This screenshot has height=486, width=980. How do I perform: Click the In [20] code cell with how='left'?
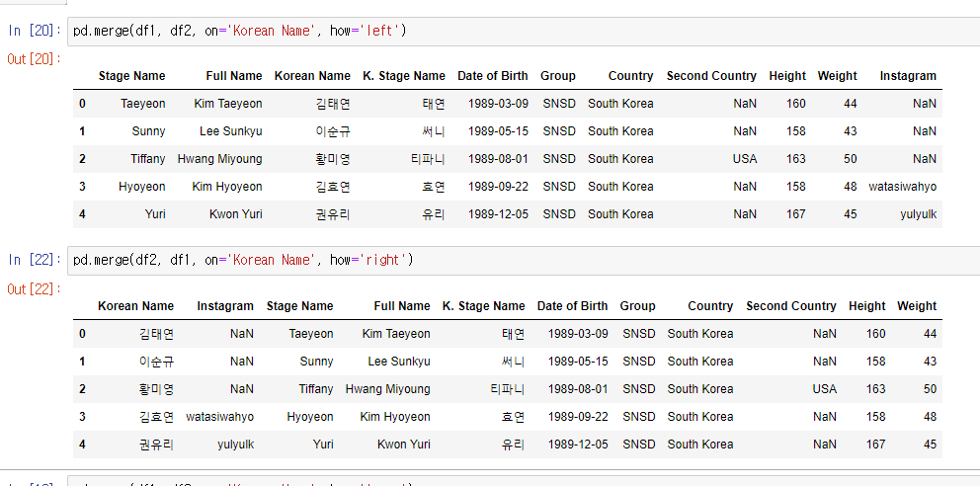pos(524,31)
